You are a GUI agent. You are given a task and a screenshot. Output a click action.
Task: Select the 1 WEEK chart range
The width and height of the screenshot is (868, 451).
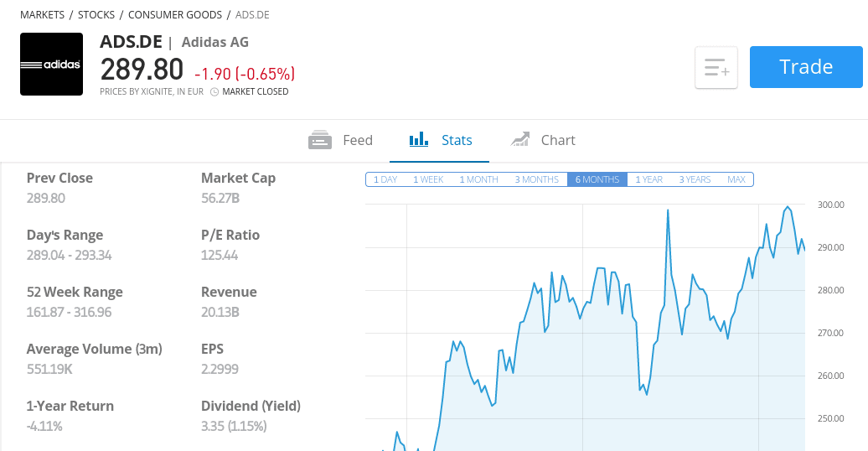pos(428,179)
